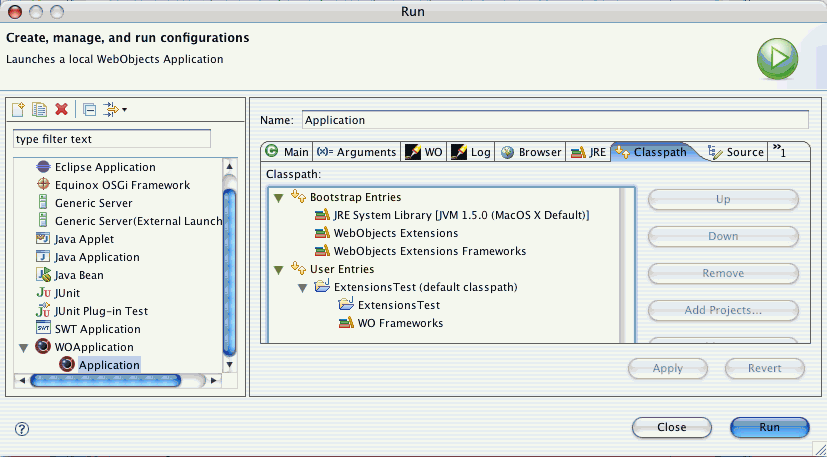
Task: Click the Duplicate configuration icon
Action: 40,109
